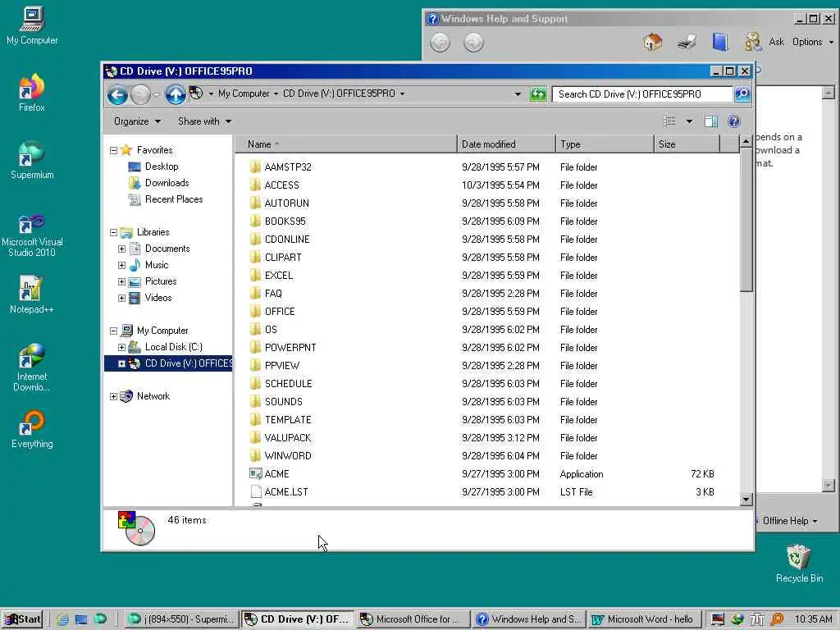Select the EXCEL folder row

pos(482,276)
